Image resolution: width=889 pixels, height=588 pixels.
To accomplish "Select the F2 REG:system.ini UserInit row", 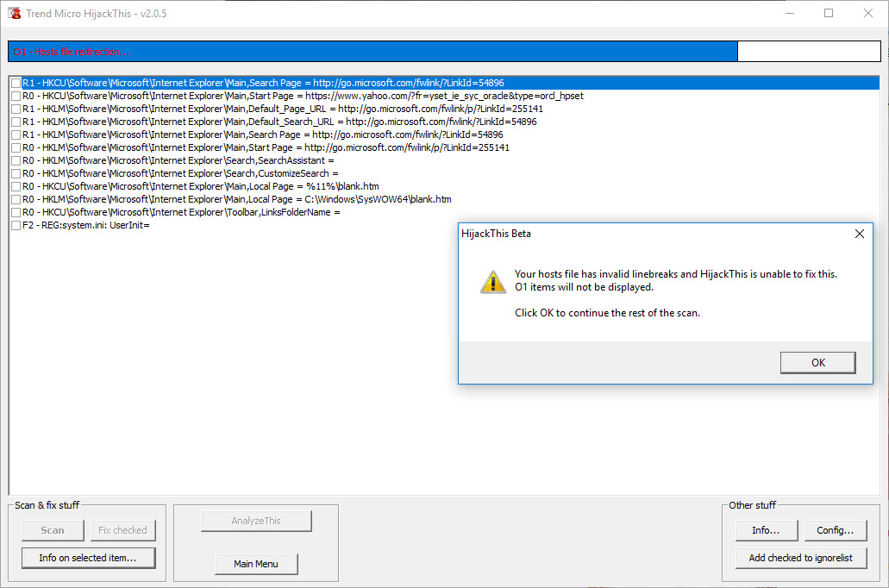I will 86,226.
